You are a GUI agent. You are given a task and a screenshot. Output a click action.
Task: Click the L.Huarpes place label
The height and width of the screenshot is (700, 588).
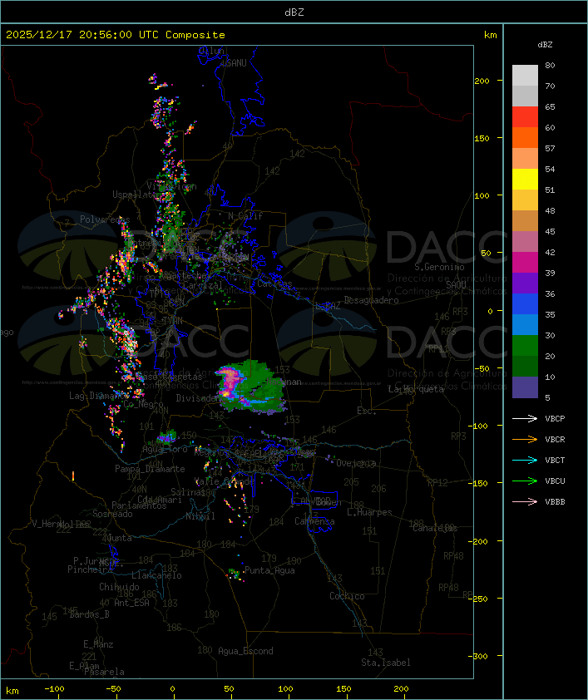pyautogui.click(x=369, y=512)
